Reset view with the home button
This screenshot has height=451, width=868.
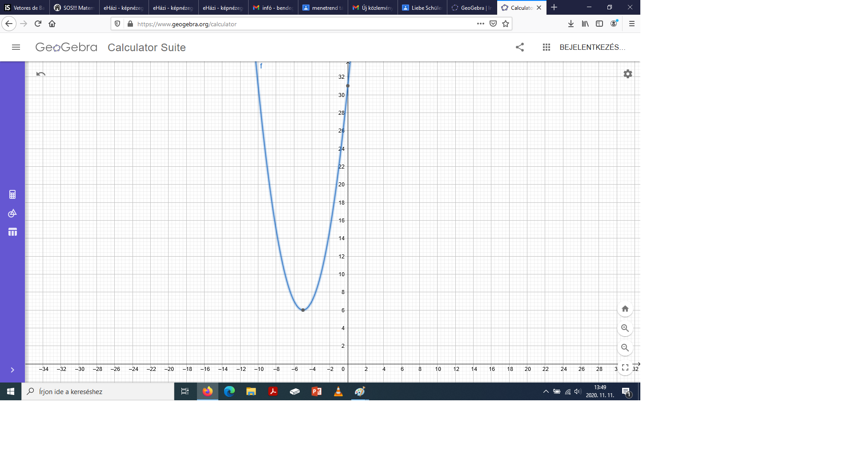point(625,309)
